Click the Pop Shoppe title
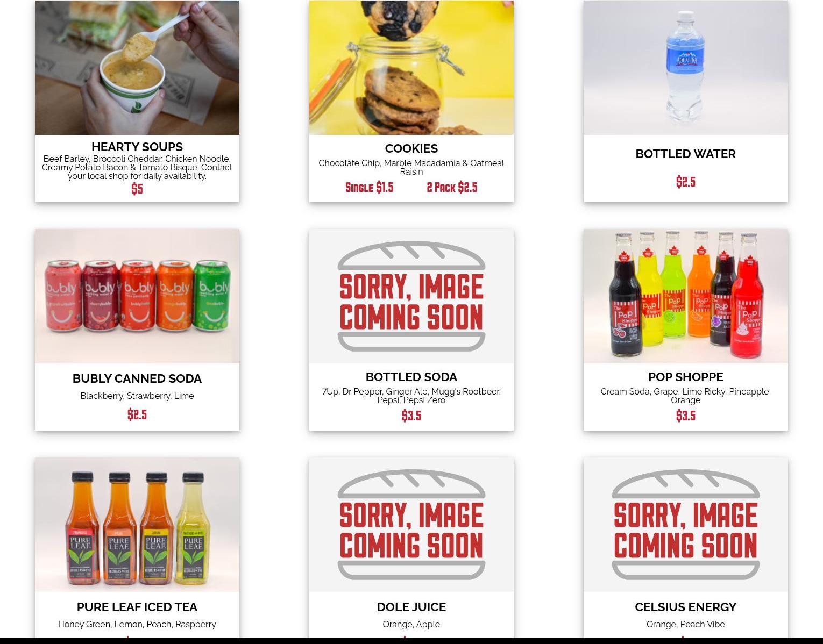The height and width of the screenshot is (644, 823). tap(686, 377)
